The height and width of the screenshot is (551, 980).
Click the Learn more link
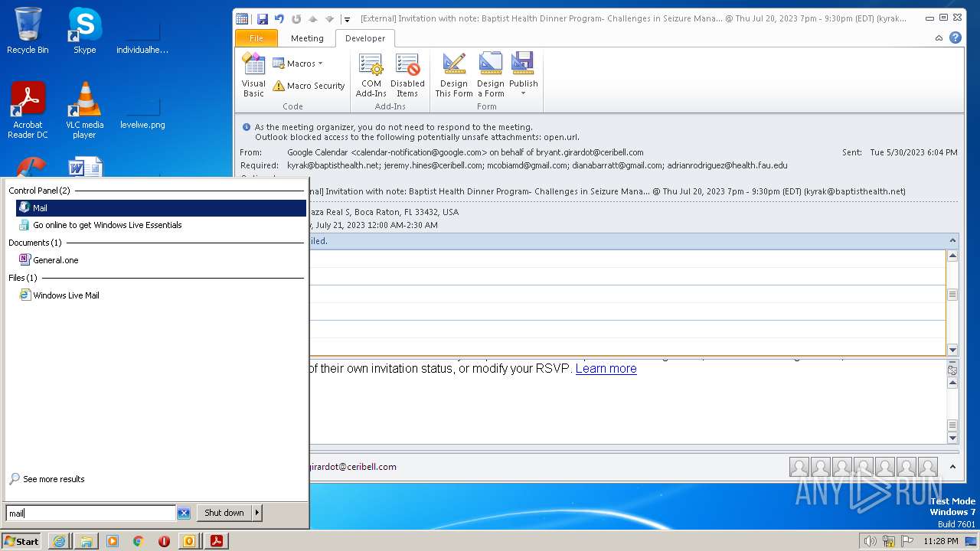coord(606,368)
